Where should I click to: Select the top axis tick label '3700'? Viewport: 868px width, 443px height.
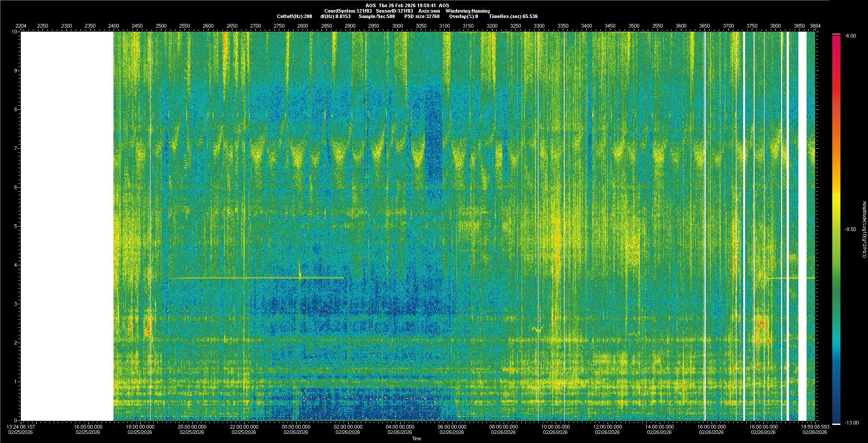tap(729, 26)
